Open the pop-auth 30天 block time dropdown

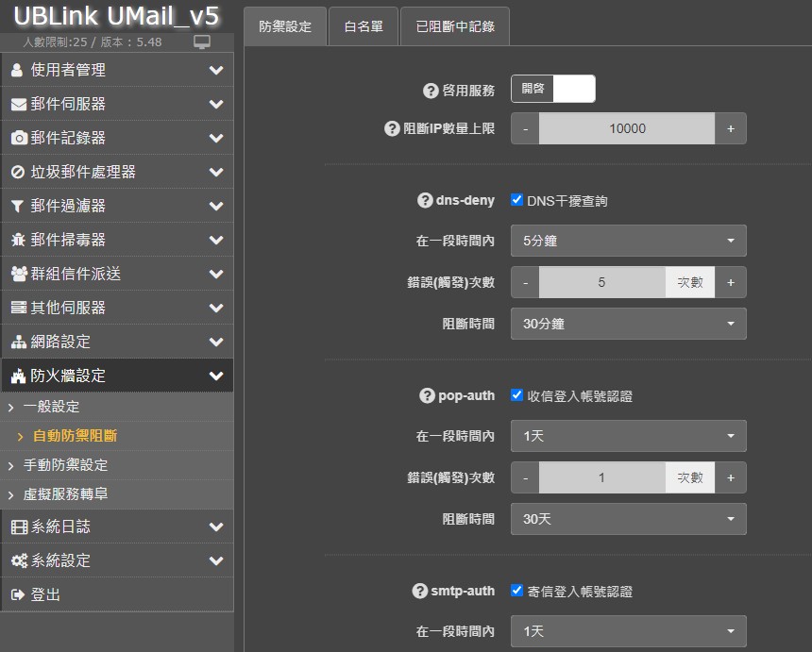(x=628, y=519)
